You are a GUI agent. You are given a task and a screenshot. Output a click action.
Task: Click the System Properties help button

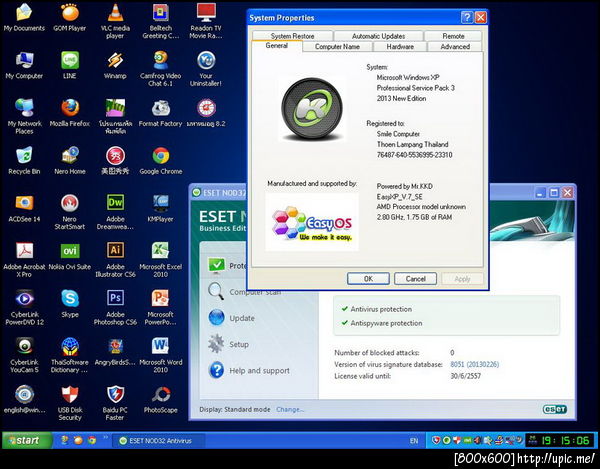467,18
